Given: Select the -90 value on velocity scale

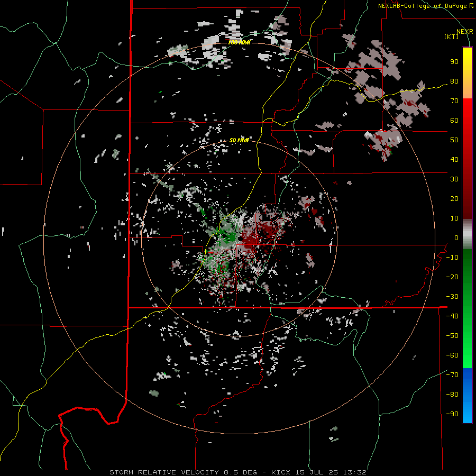Looking at the screenshot, I should (452, 414).
